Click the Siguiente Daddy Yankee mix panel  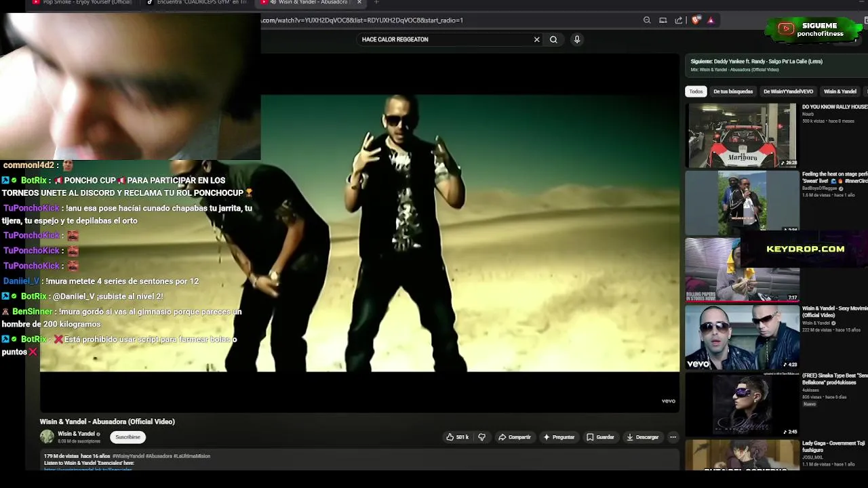775,65
